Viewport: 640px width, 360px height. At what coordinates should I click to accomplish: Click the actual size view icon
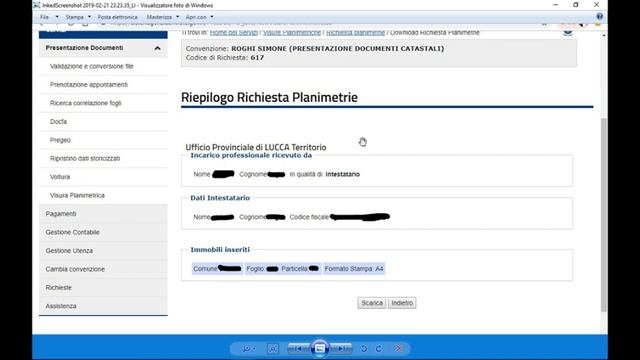coord(273,349)
